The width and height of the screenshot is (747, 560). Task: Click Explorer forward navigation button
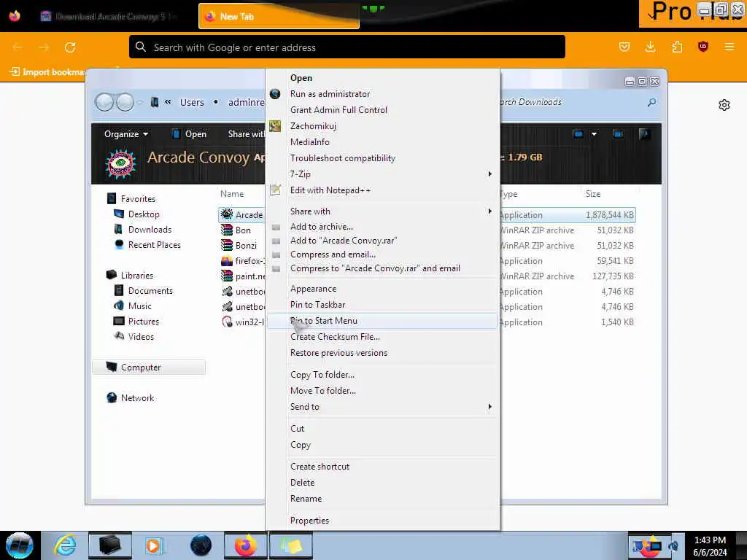click(x=125, y=102)
